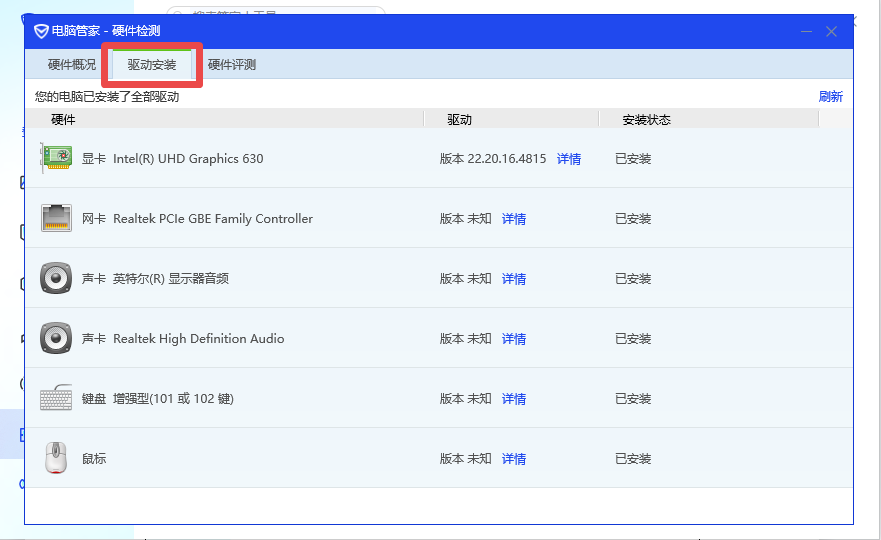This screenshot has width=881, height=540.
Task: Click 已安装 status in the 显卡 row
Action: click(x=633, y=159)
